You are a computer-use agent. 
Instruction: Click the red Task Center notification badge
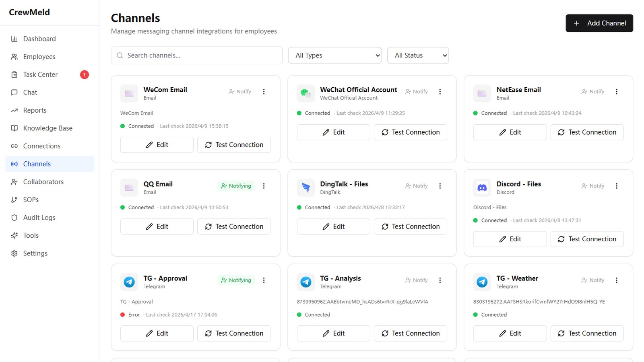point(84,74)
